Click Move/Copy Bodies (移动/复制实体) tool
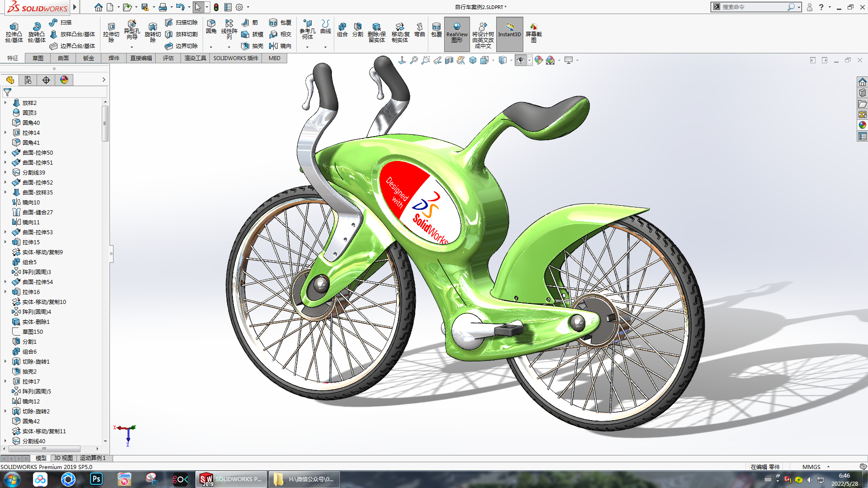 click(400, 32)
